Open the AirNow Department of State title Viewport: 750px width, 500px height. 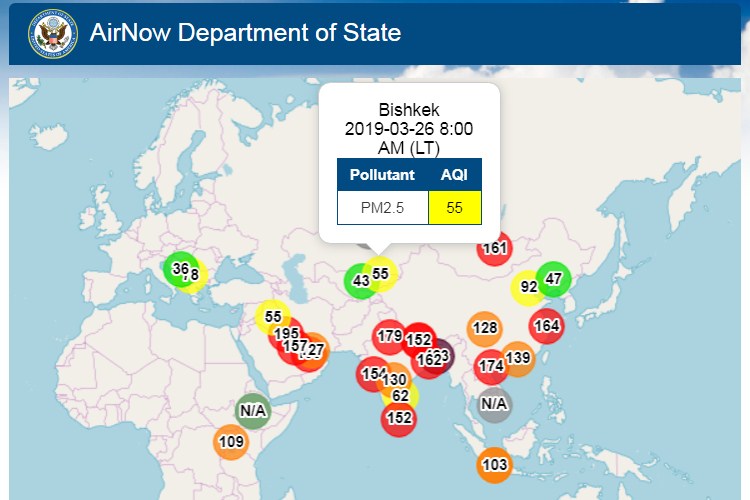[x=245, y=33]
